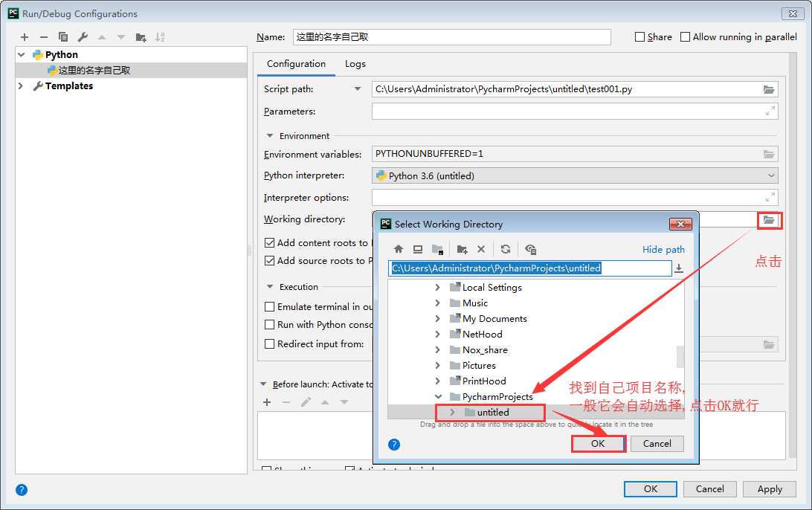This screenshot has height=510, width=812.
Task: Show hidden files icon in directory dialog
Action: click(530, 250)
